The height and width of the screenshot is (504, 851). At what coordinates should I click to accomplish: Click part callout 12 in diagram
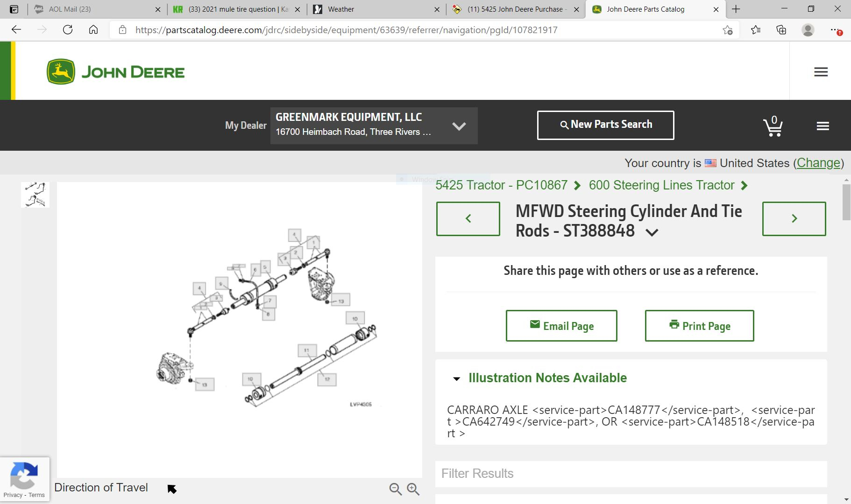tap(327, 379)
